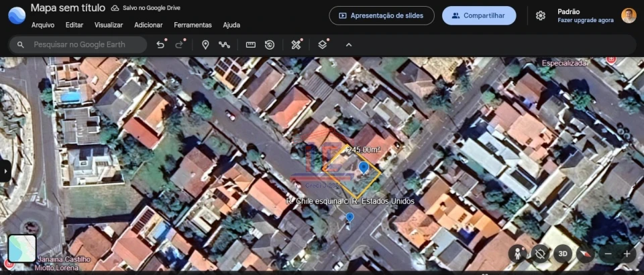Image resolution: width=644 pixels, height=275 pixels.
Task: Select the add placemark pin tool
Action: coord(205,45)
